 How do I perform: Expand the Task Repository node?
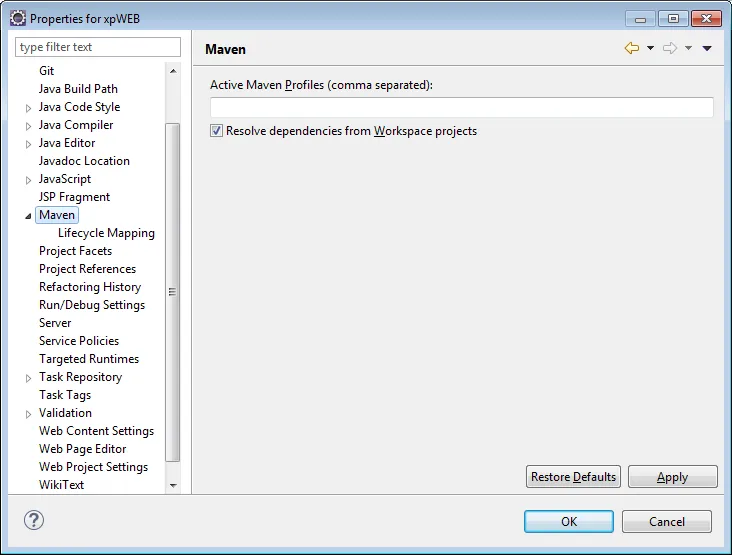point(28,378)
